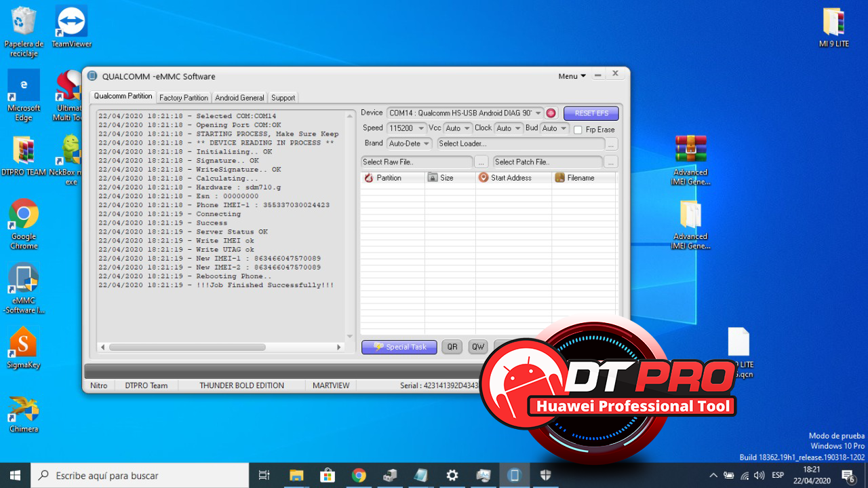Click the ESP language indicator
The image size is (868, 488).
(778, 475)
